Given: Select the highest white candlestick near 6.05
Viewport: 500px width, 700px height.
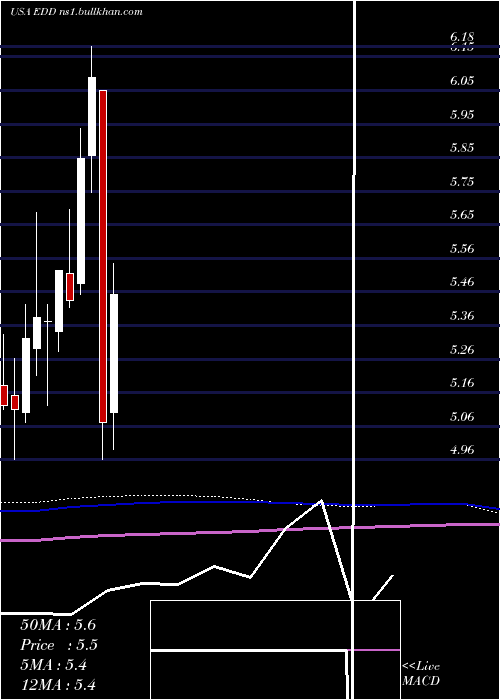Looking at the screenshot, I should point(92,117).
